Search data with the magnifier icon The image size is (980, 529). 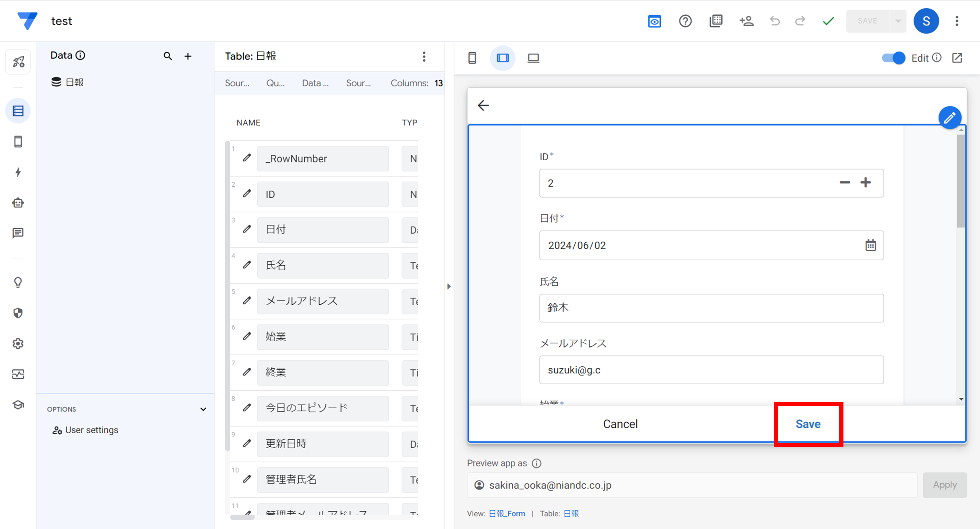pos(168,56)
